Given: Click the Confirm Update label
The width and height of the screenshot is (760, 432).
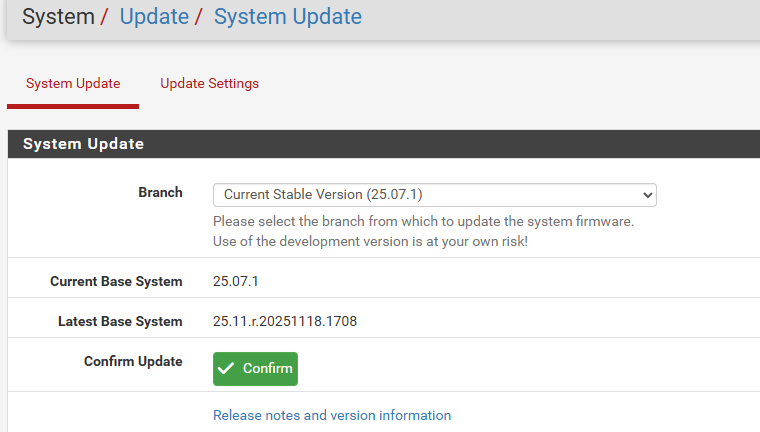Looking at the screenshot, I should (x=133, y=362).
